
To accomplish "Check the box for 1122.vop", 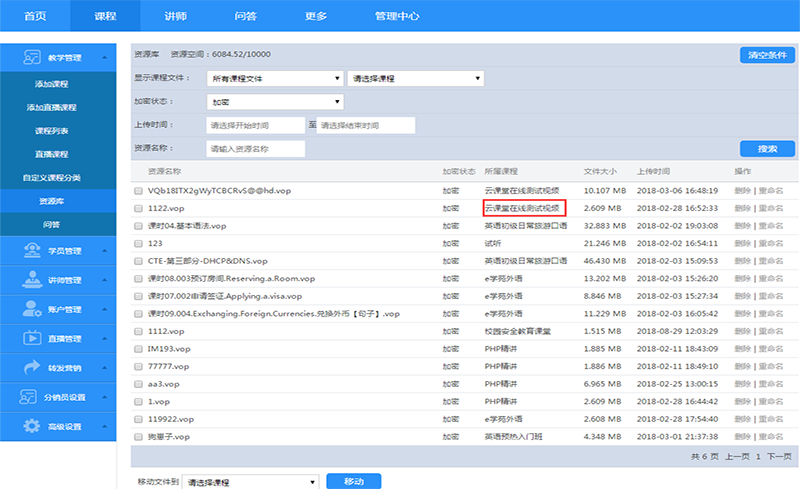I will click(139, 208).
